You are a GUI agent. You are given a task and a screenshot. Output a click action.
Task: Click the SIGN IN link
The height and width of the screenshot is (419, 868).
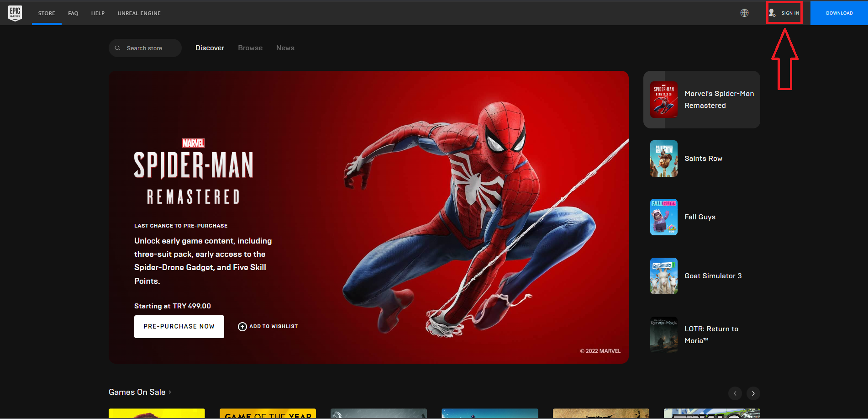click(790, 13)
